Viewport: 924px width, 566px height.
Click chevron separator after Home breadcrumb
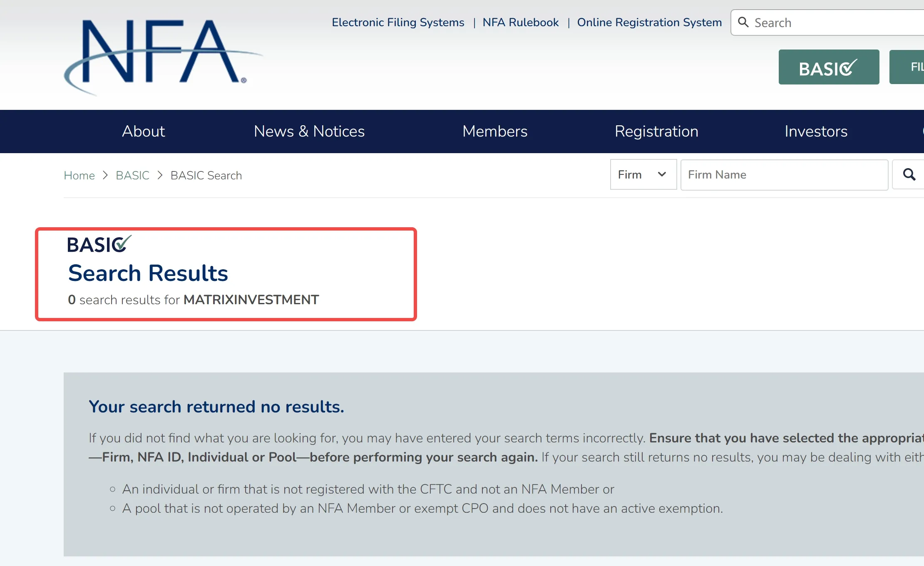click(105, 175)
